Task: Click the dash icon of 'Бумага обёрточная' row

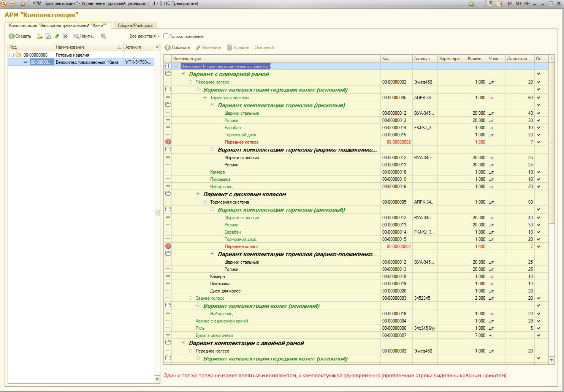Action: pos(168,335)
